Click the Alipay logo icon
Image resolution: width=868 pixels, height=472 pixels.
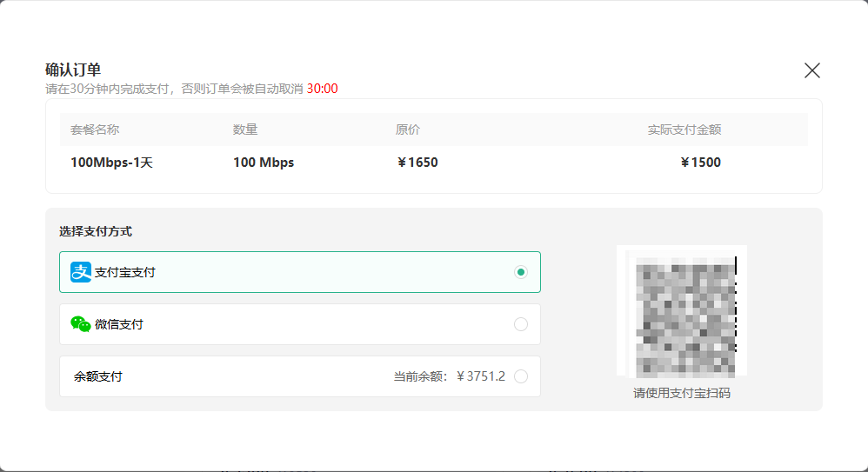(x=81, y=272)
